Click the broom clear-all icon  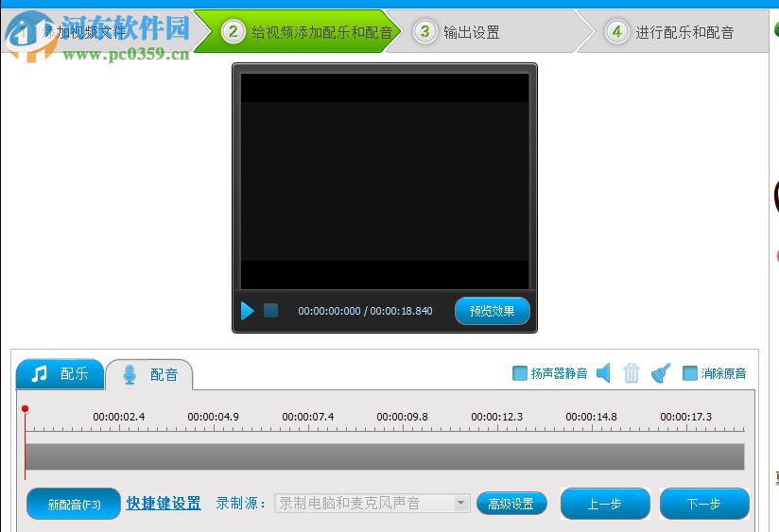(x=661, y=373)
